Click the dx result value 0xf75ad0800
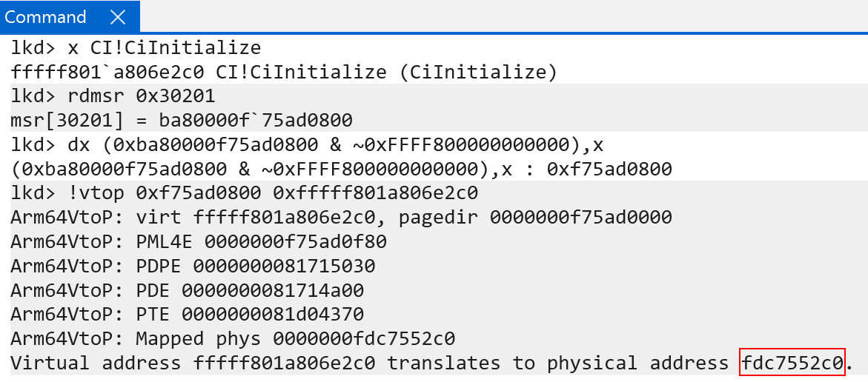Image resolution: width=868 pixels, height=382 pixels. pos(609,170)
